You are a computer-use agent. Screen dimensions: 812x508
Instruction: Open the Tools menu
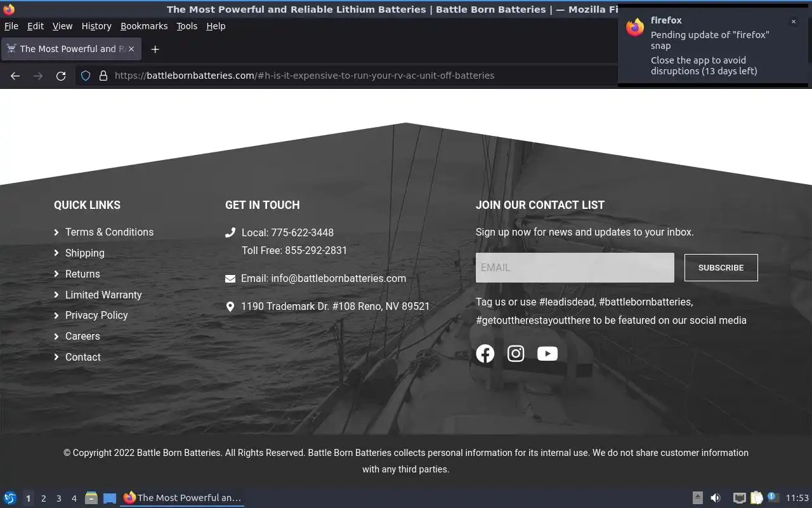tap(187, 26)
